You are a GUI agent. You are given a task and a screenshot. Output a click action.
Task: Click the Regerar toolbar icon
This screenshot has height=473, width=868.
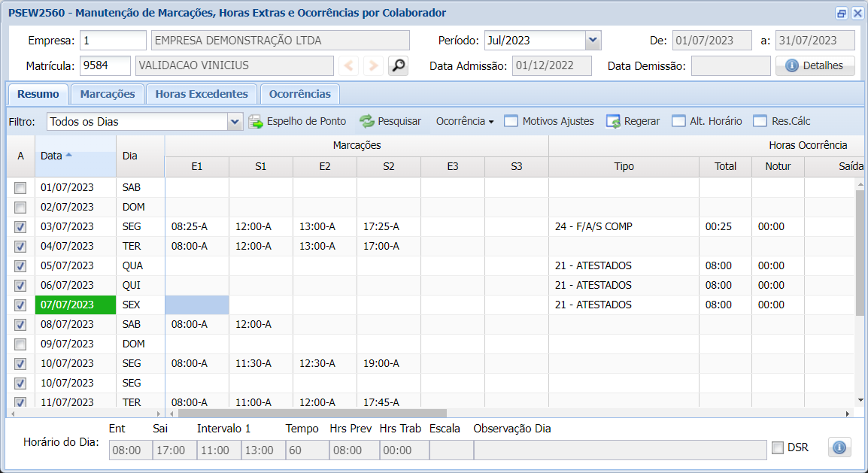613,121
